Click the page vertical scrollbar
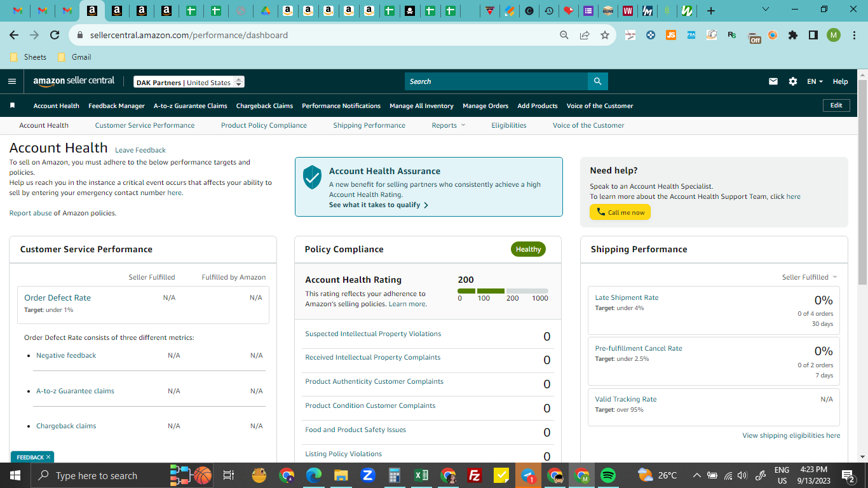 click(862, 183)
